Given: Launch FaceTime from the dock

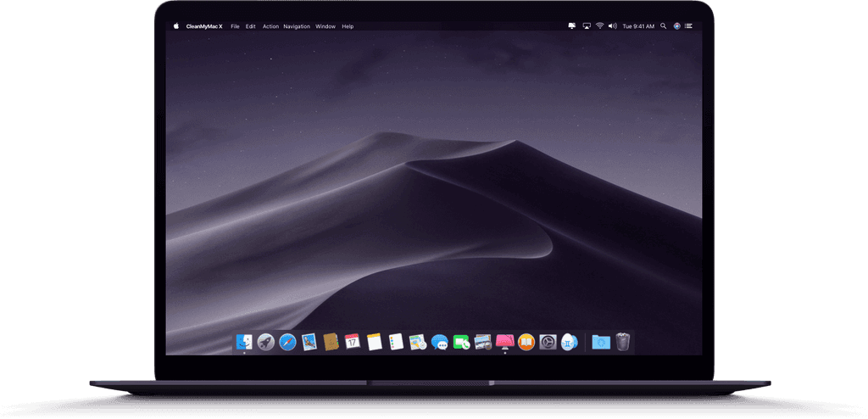Looking at the screenshot, I should pyautogui.click(x=461, y=343).
